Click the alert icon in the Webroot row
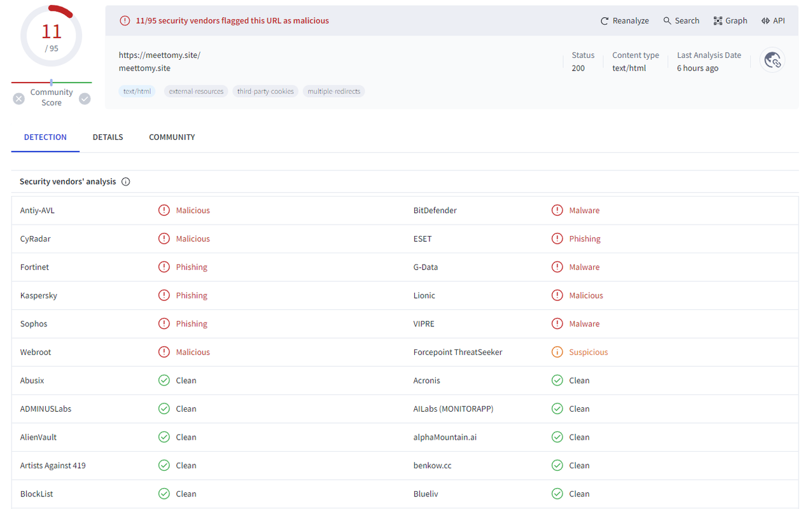Screen dimensions: 812x509 point(164,352)
